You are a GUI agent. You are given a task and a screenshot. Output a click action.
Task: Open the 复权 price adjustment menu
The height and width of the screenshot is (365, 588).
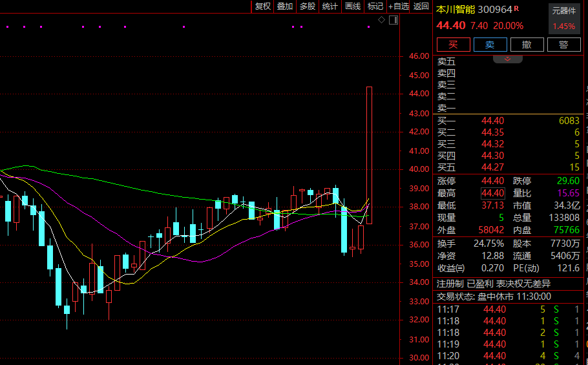pos(262,6)
